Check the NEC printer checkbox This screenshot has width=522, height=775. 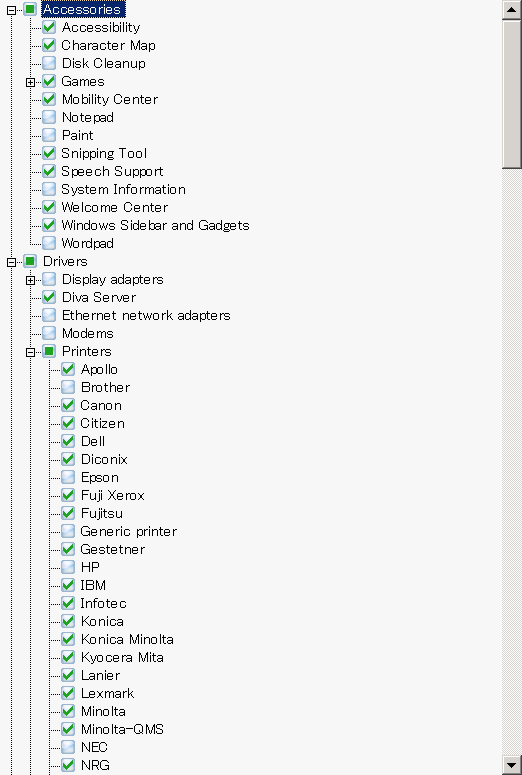coord(68,747)
